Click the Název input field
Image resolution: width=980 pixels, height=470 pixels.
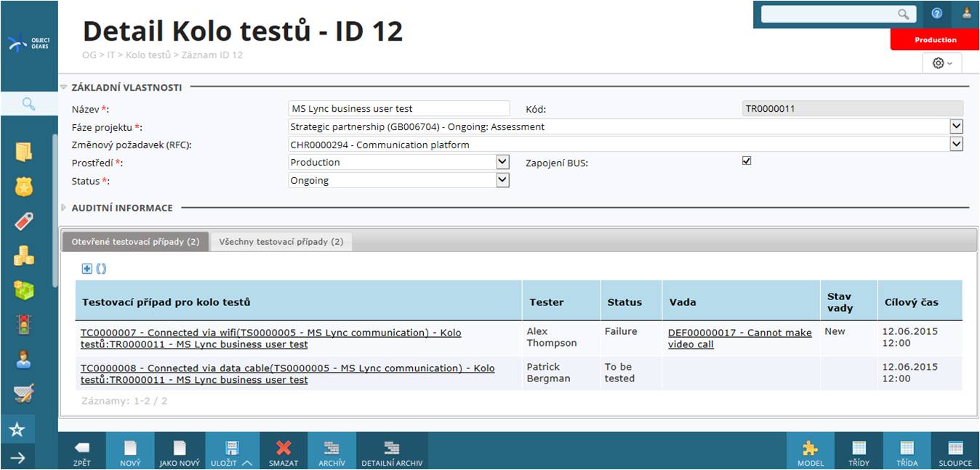(399, 109)
